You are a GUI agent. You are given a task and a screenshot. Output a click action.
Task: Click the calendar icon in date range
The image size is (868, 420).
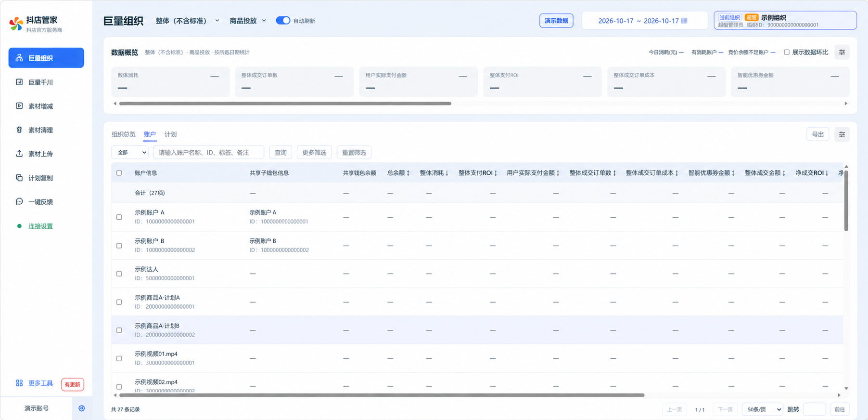684,21
